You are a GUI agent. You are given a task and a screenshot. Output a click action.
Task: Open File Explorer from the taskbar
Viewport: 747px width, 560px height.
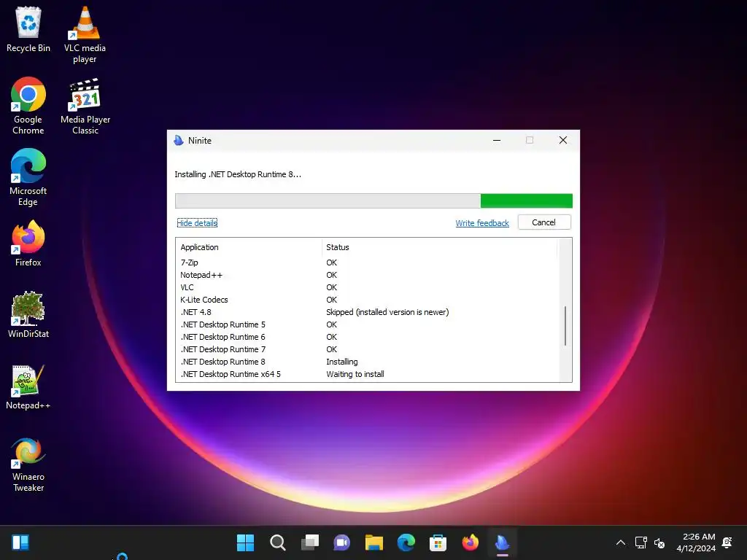374,542
